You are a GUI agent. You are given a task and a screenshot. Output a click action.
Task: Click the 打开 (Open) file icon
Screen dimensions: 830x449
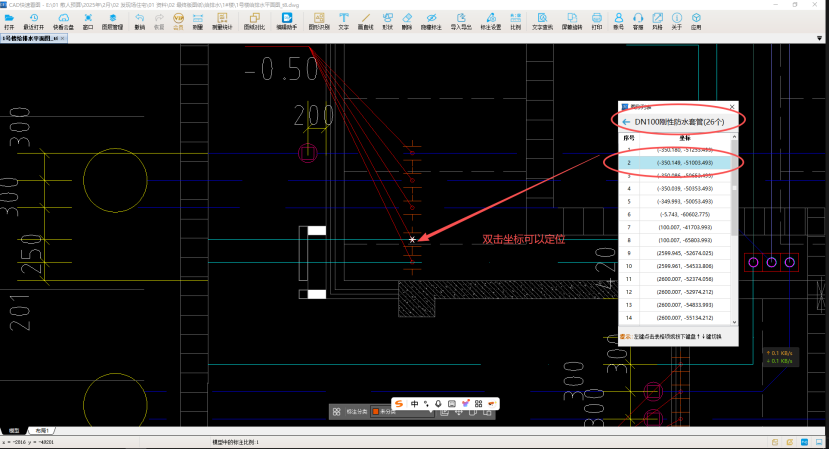coord(9,21)
